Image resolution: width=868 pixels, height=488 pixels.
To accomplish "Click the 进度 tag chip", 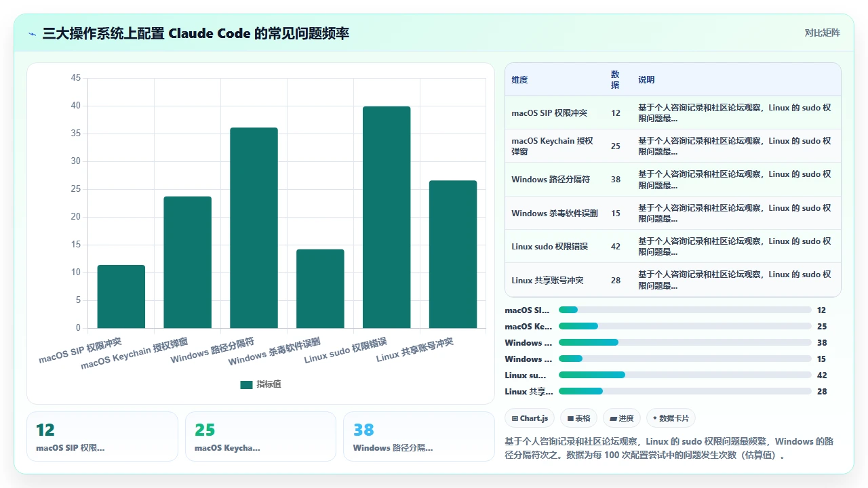I will 622,418.
